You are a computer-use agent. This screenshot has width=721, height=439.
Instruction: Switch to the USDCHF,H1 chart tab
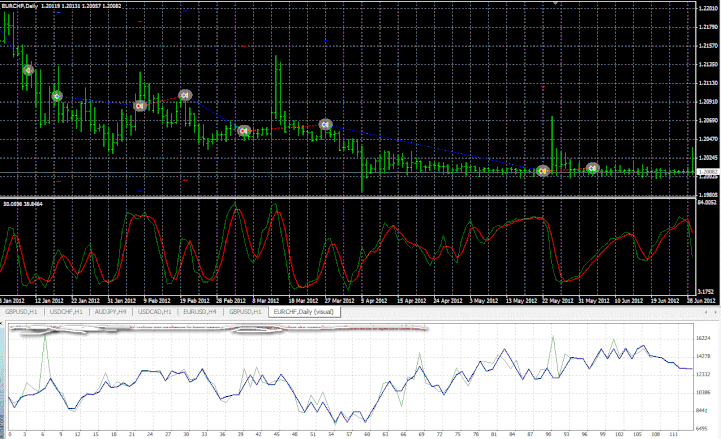click(66, 312)
